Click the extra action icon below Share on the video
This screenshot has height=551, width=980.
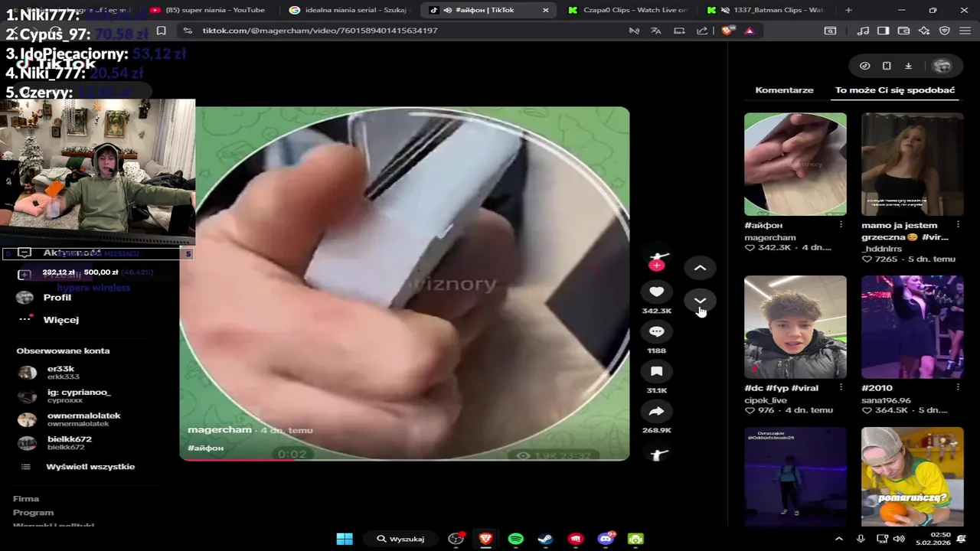[658, 454]
